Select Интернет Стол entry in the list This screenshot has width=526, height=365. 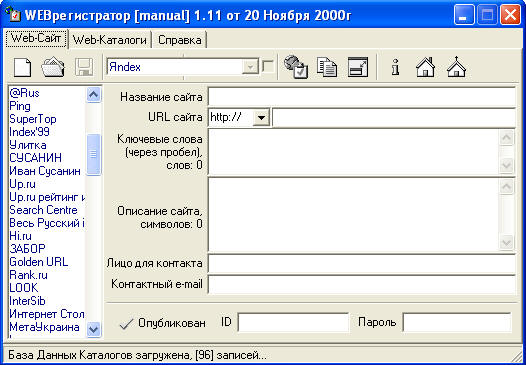tap(47, 314)
